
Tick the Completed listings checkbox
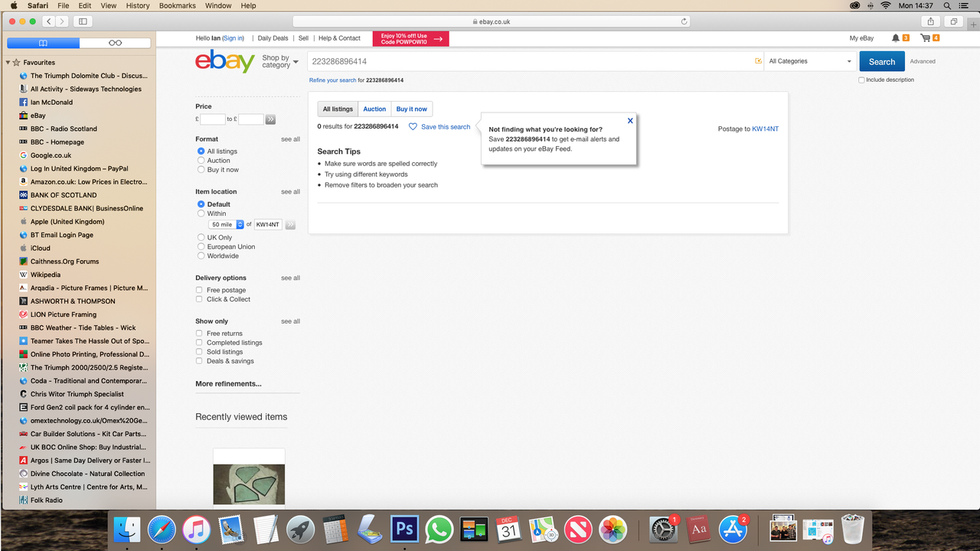(199, 343)
